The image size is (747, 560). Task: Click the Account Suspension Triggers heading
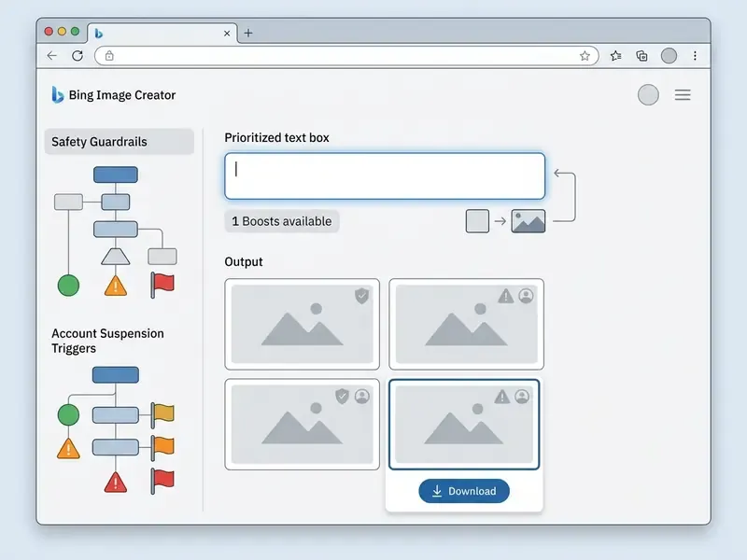(107, 341)
